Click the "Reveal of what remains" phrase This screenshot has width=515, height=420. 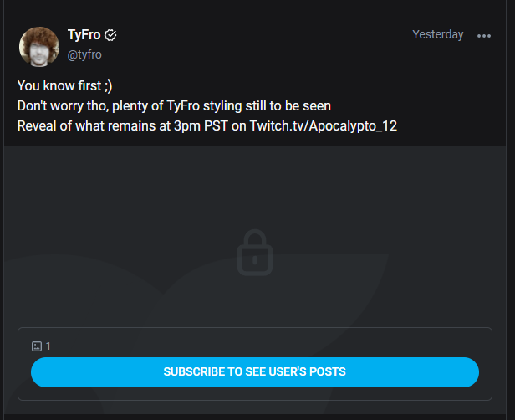(82, 126)
